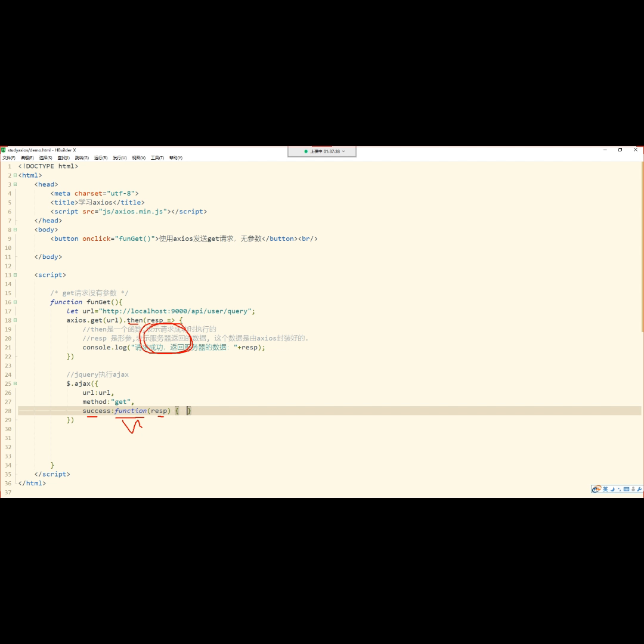Click the method:"get", property on line 27
The width and height of the screenshot is (644, 644).
(109, 402)
